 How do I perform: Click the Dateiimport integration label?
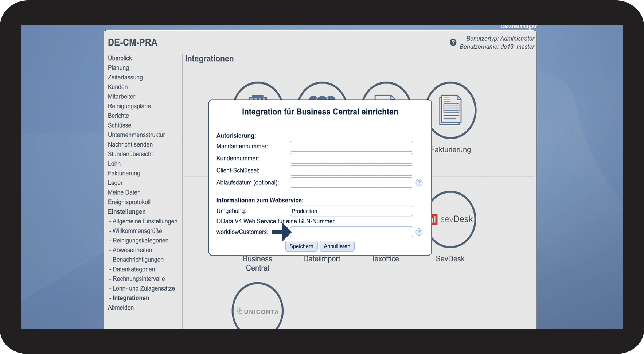(322, 259)
